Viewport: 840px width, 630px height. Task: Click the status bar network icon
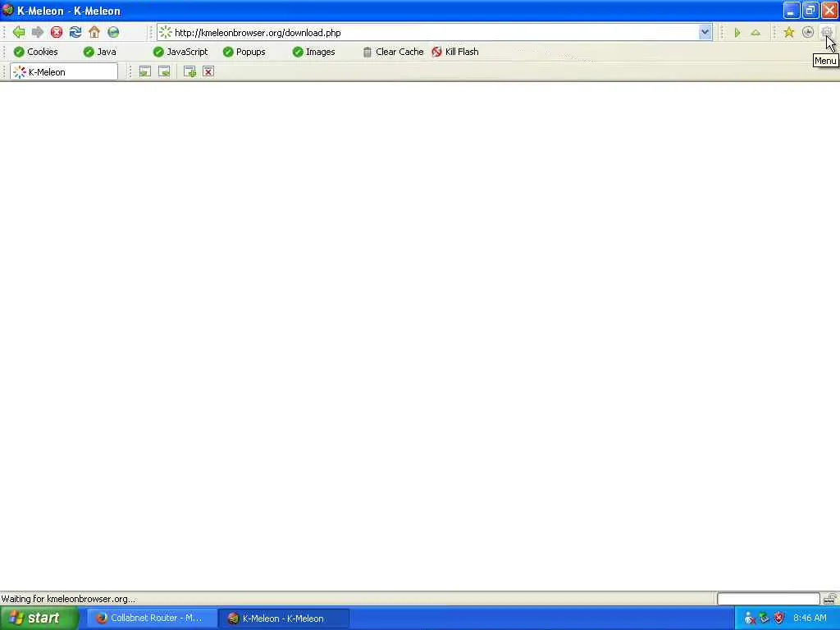point(830,598)
